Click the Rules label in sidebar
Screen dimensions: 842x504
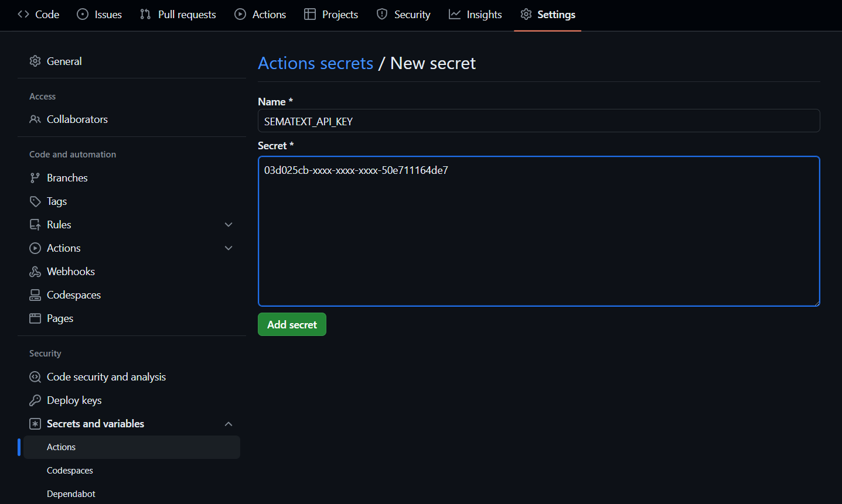(x=59, y=225)
